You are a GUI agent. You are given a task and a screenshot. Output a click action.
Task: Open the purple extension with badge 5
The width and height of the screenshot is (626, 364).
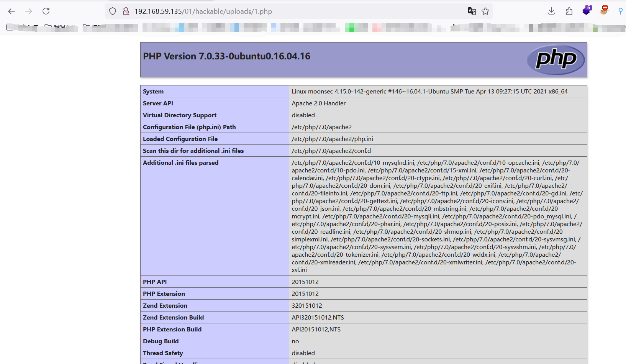pyautogui.click(x=587, y=10)
